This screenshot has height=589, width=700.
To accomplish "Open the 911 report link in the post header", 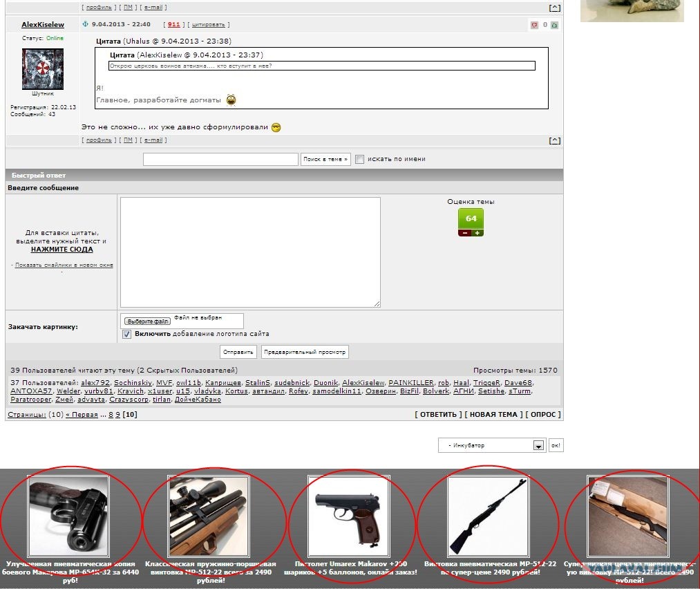I will (173, 25).
